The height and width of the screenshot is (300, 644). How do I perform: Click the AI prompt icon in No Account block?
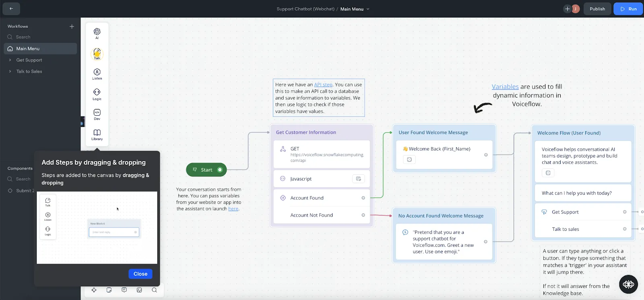(405, 232)
